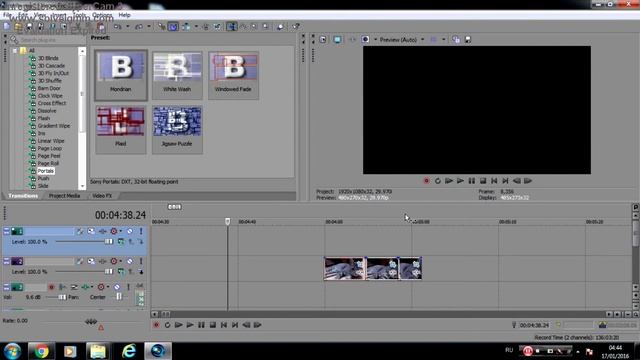This screenshot has width=640, height=360.
Task: Click the Split Screen View icon
Action: point(365,40)
